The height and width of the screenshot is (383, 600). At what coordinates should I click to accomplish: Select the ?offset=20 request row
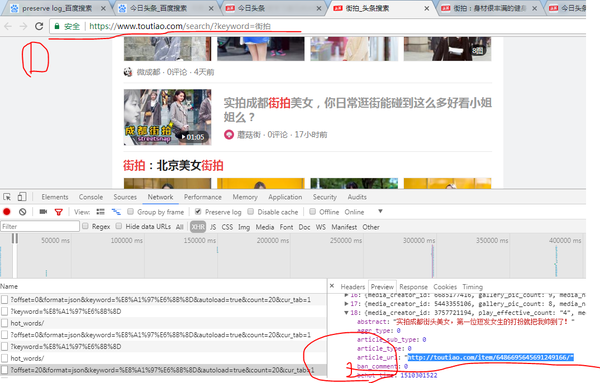click(x=163, y=370)
